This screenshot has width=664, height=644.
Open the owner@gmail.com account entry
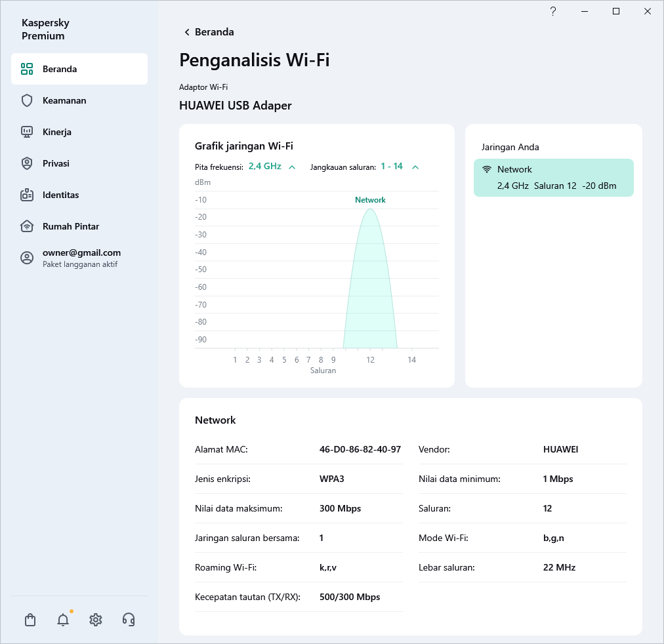[81, 258]
